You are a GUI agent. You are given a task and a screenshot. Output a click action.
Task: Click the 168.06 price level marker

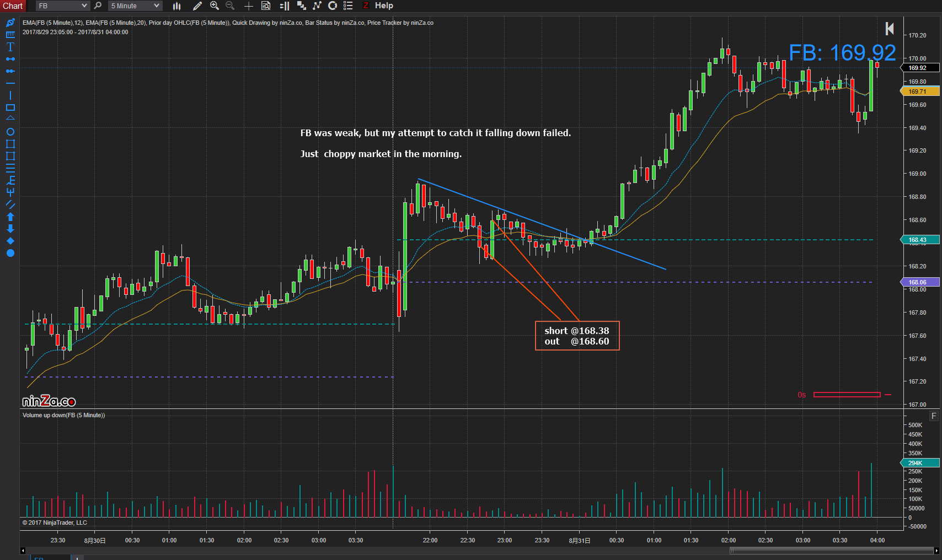[920, 282]
